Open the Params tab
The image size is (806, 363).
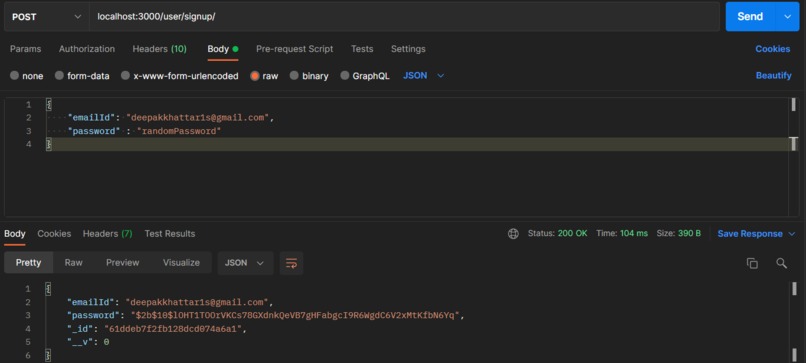tap(26, 49)
